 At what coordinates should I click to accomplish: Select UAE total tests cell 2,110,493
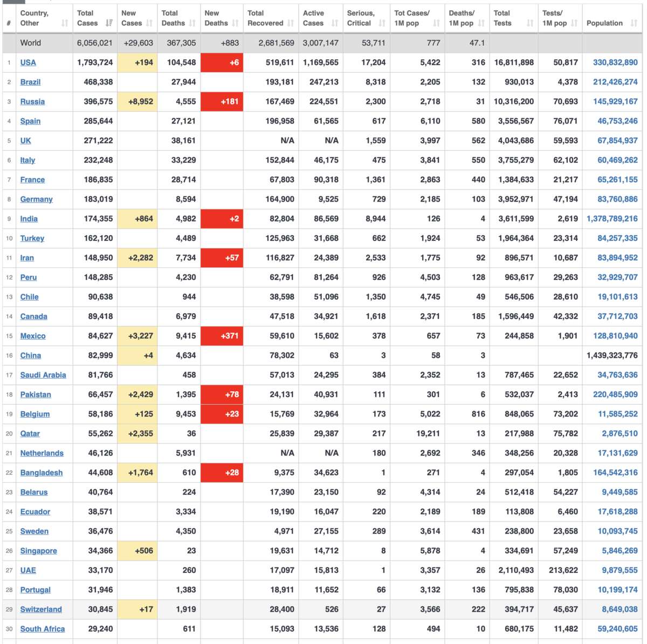click(x=514, y=570)
